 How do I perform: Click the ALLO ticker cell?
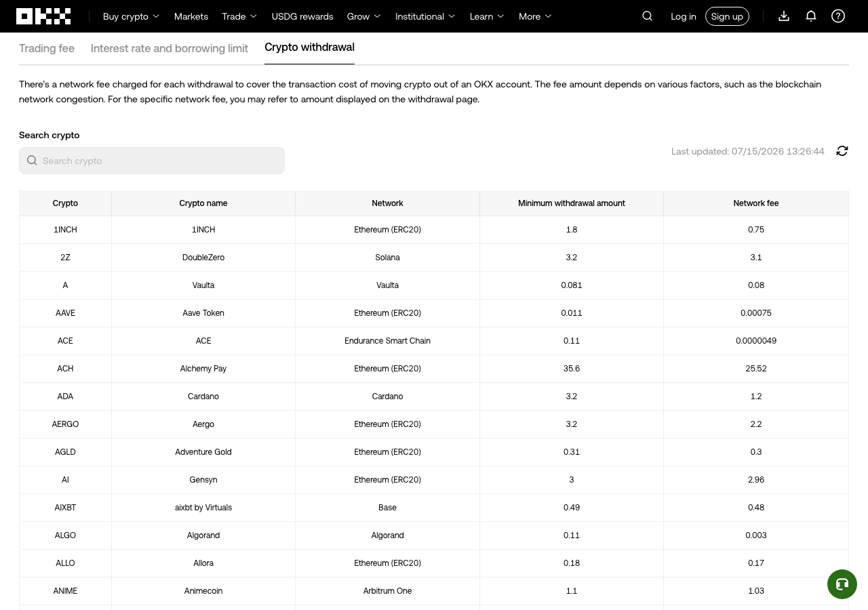point(65,563)
